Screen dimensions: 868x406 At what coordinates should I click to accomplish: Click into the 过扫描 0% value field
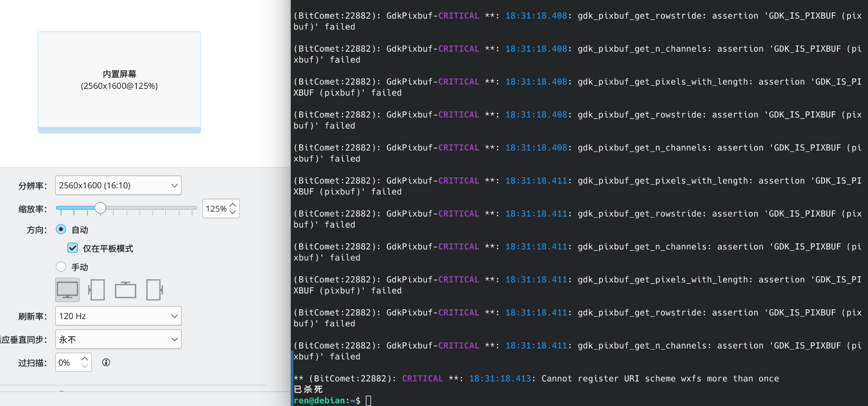coord(68,363)
